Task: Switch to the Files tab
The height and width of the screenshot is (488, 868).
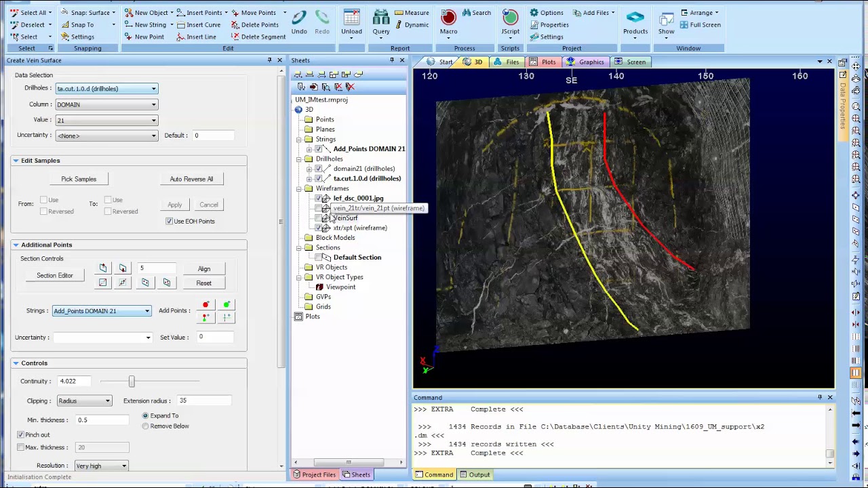Action: pos(507,62)
